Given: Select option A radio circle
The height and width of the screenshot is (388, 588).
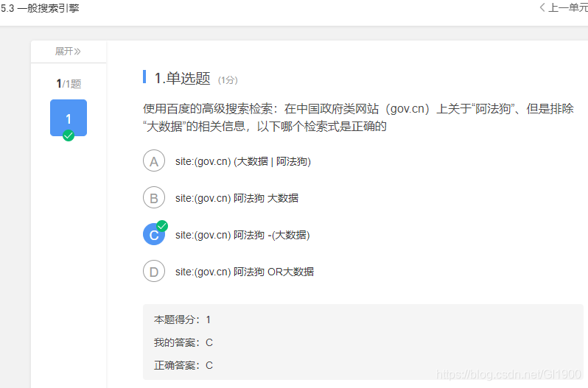Looking at the screenshot, I should coord(154,161).
